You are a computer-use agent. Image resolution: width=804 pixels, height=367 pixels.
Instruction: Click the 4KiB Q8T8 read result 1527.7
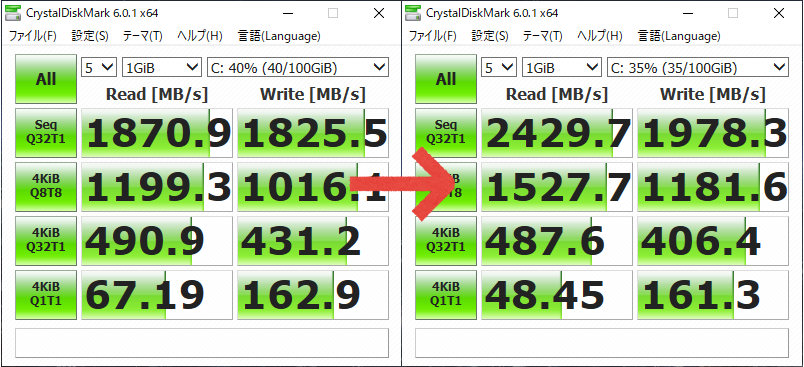(557, 187)
